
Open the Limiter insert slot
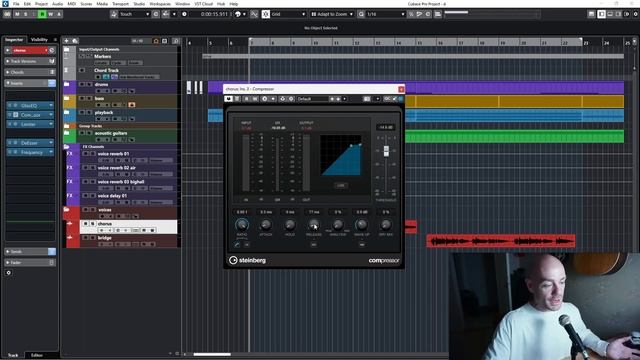[30, 124]
